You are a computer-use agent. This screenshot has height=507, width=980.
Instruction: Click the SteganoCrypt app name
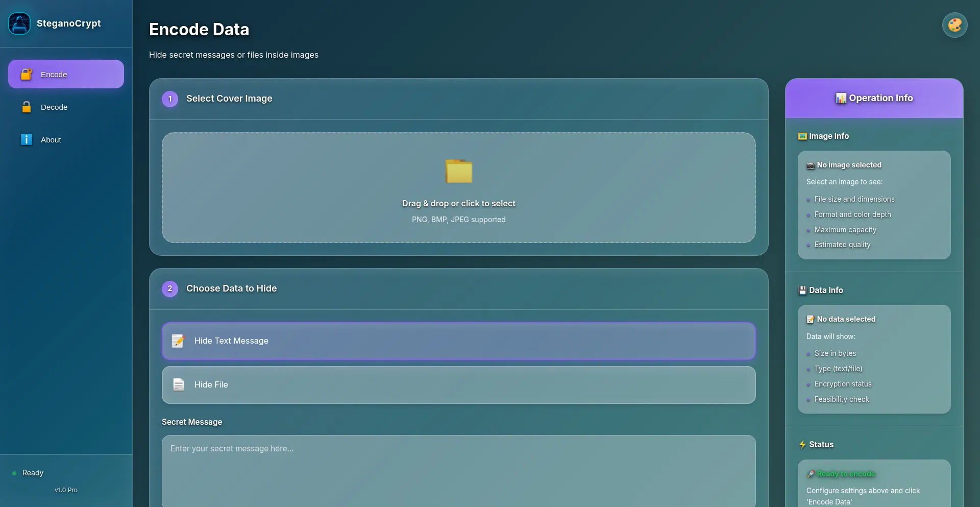click(69, 23)
